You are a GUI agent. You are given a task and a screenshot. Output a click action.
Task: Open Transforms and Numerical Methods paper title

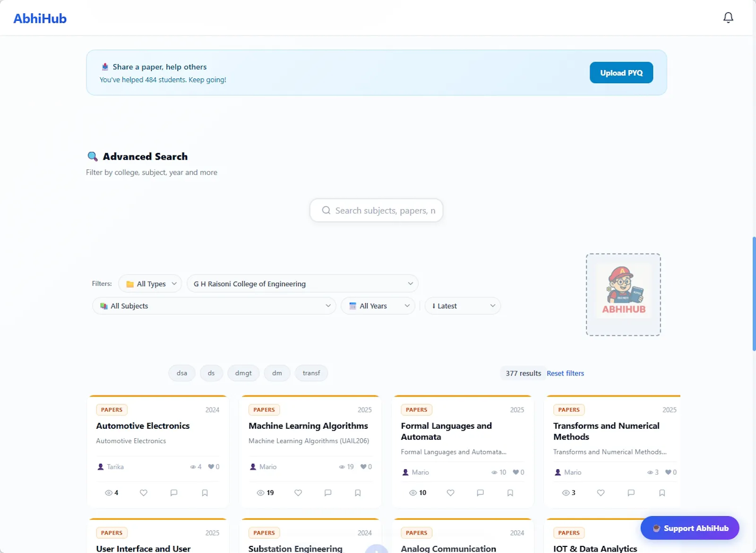[606, 431]
